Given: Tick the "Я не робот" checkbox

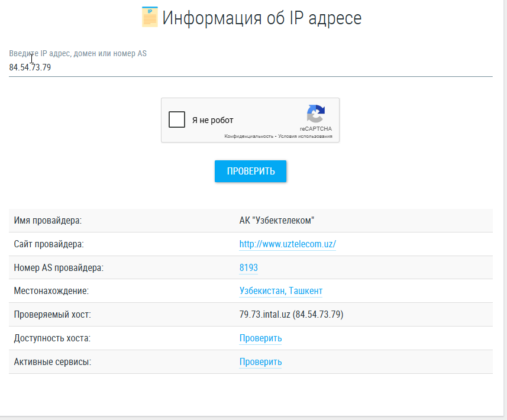Looking at the screenshot, I should [x=177, y=119].
